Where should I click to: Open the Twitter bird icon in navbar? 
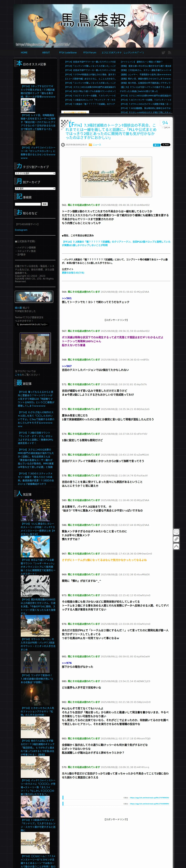[x=163, y=53]
